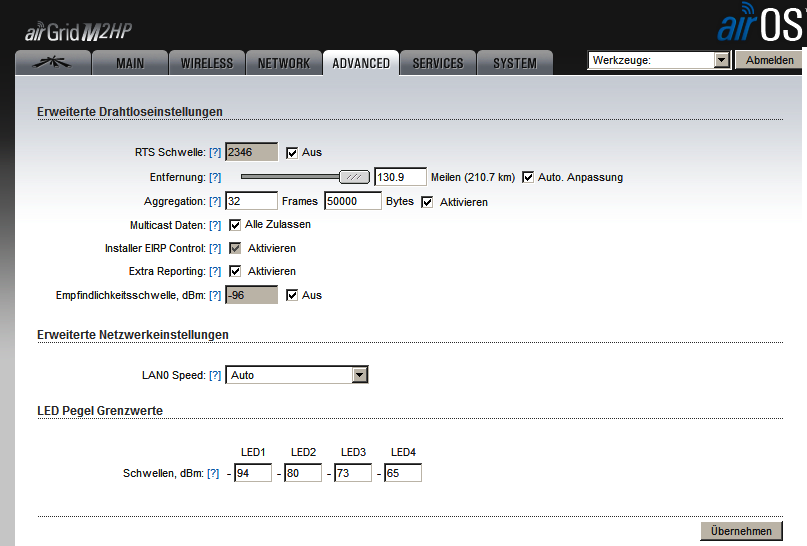Click the Entfernung distance slider handle

pyautogui.click(x=353, y=177)
